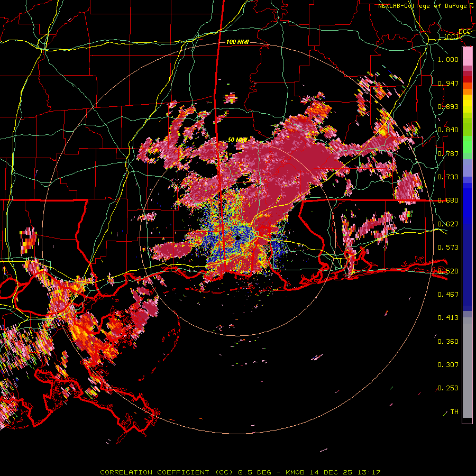Click the KMOB radar site center dot
Viewport: 476px width, 476px height.
[x=237, y=237]
